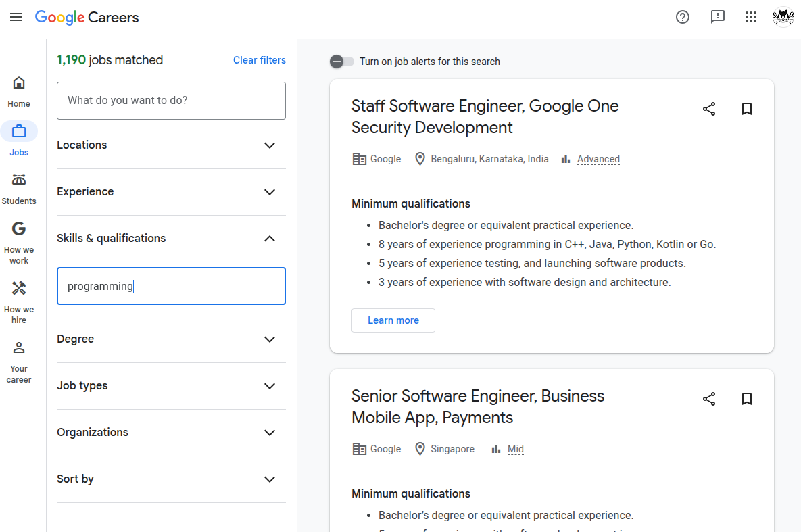Click Clear filters link
Viewport: 801px width, 532px height.
click(x=260, y=60)
